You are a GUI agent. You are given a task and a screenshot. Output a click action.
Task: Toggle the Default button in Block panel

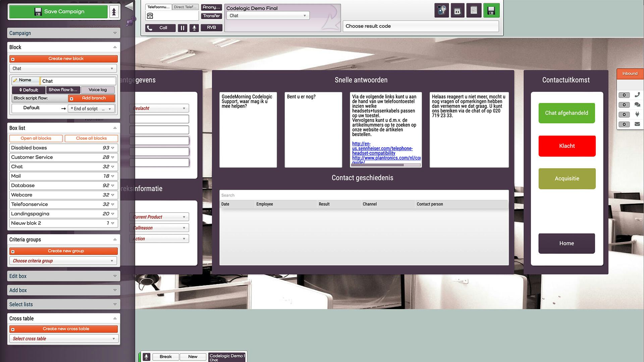click(x=29, y=90)
